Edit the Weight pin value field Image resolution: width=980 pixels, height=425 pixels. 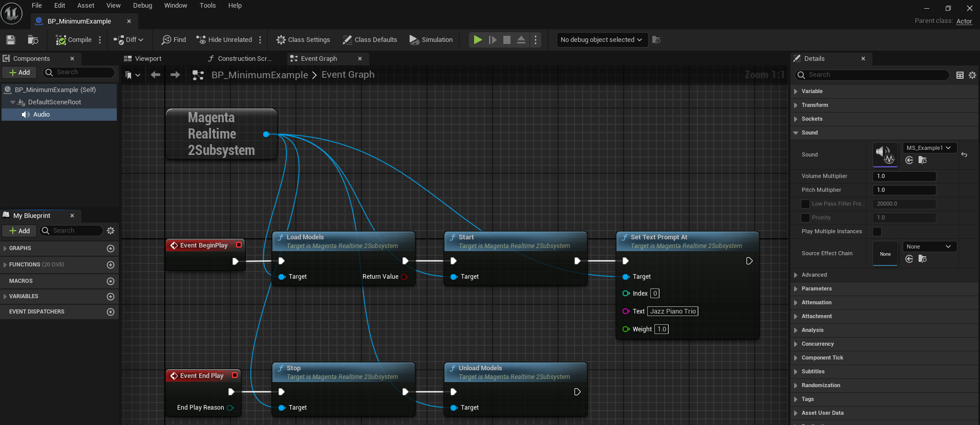(x=662, y=329)
